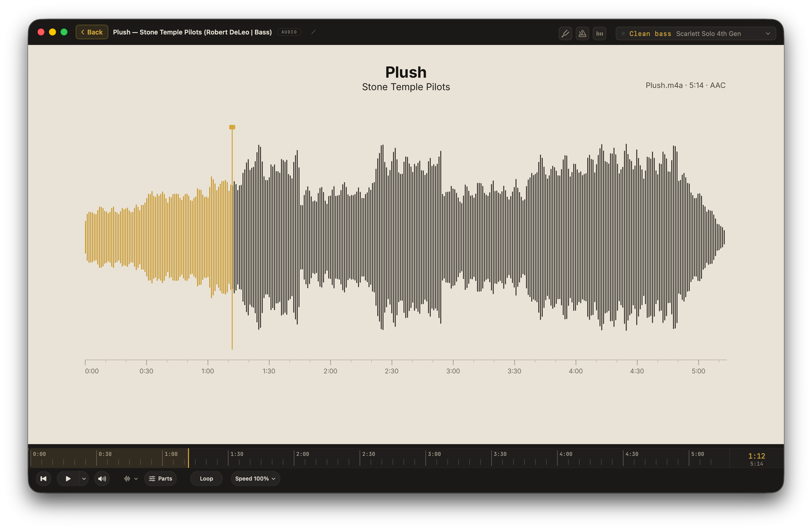The image size is (812, 530).
Task: Skip back to start of track
Action: pyautogui.click(x=43, y=479)
